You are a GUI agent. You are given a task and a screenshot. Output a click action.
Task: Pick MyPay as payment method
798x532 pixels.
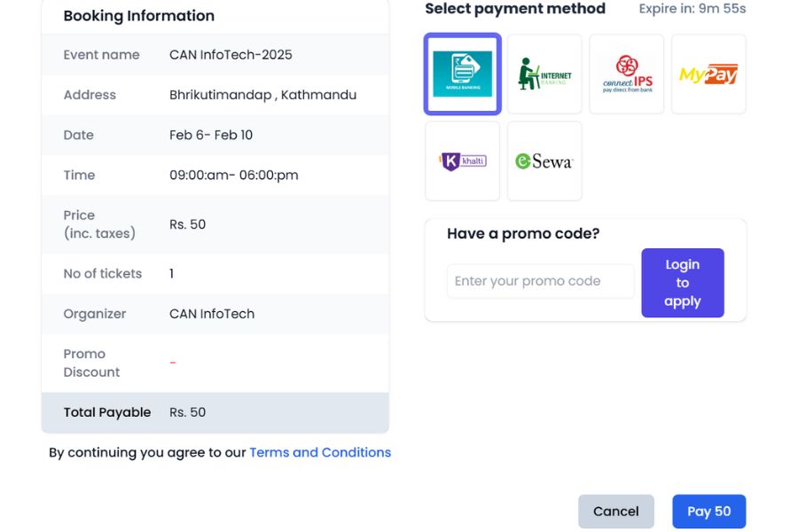click(x=708, y=74)
